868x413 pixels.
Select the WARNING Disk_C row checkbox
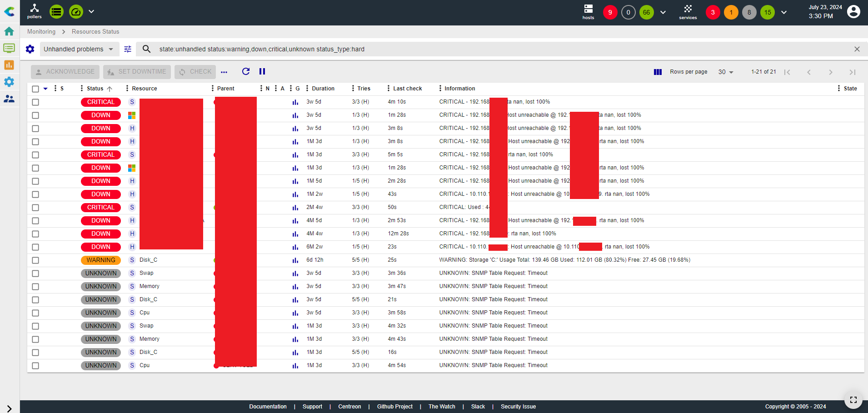tap(35, 260)
